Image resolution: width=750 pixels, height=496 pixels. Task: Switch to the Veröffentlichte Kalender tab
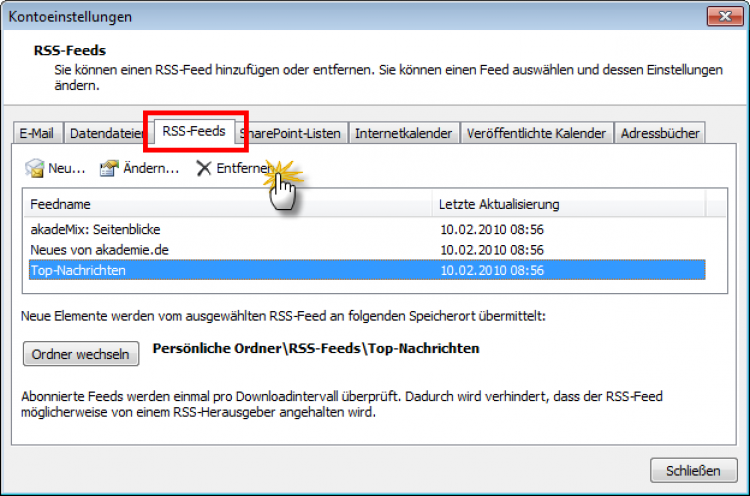pyautogui.click(x=536, y=133)
